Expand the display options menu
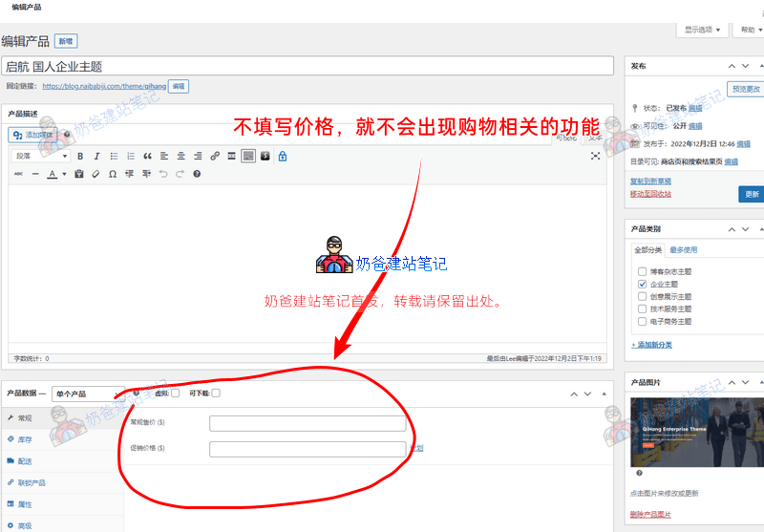The height and width of the screenshot is (532, 764). click(x=702, y=30)
